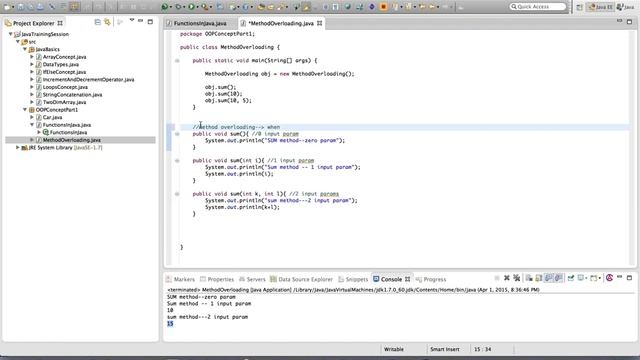Select DataTypes.java in Project Explorer
The width and height of the screenshot is (640, 360).
click(x=61, y=64)
